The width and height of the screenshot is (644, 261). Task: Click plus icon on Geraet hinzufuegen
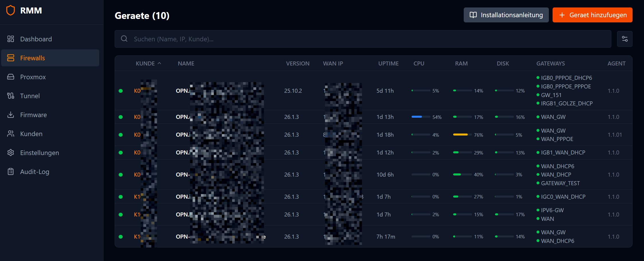(x=562, y=15)
